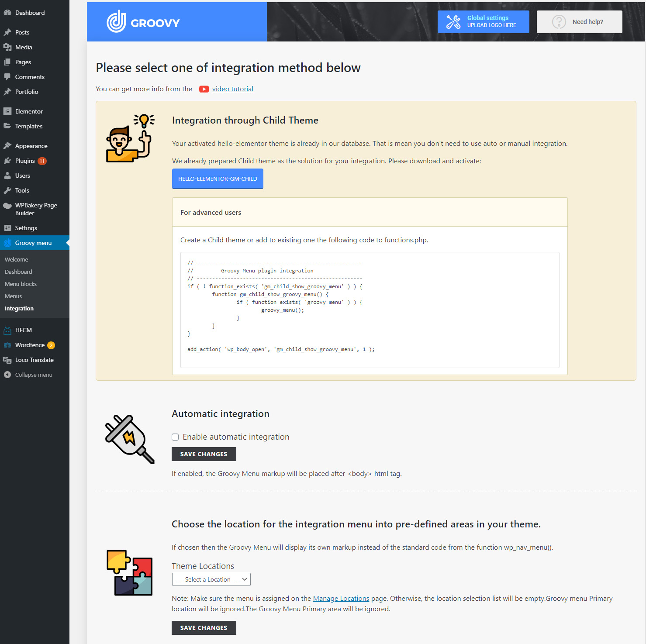The width and height of the screenshot is (646, 644).
Task: Open the Theme Locations dropdown
Action: [211, 579]
